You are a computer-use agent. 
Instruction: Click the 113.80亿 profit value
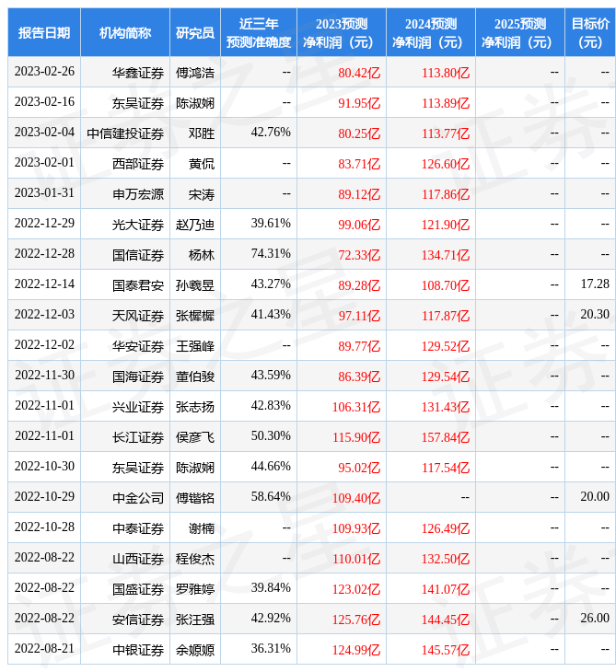446,73
